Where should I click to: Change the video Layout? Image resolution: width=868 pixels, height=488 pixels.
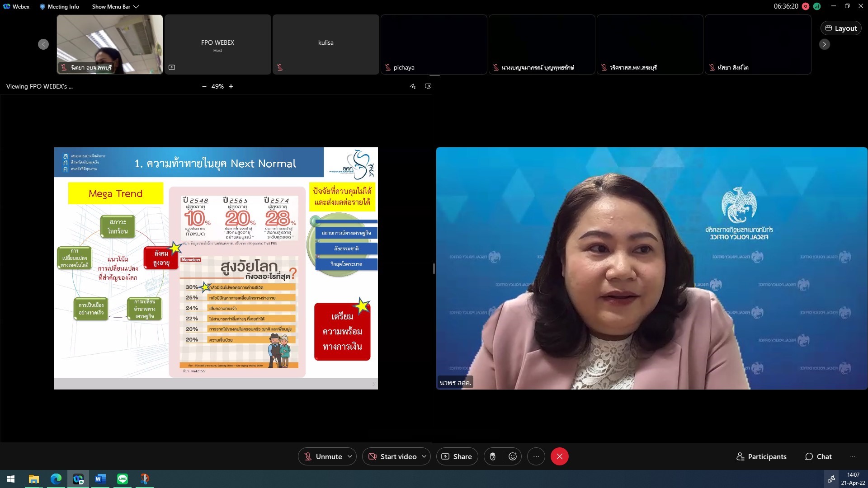pyautogui.click(x=841, y=28)
